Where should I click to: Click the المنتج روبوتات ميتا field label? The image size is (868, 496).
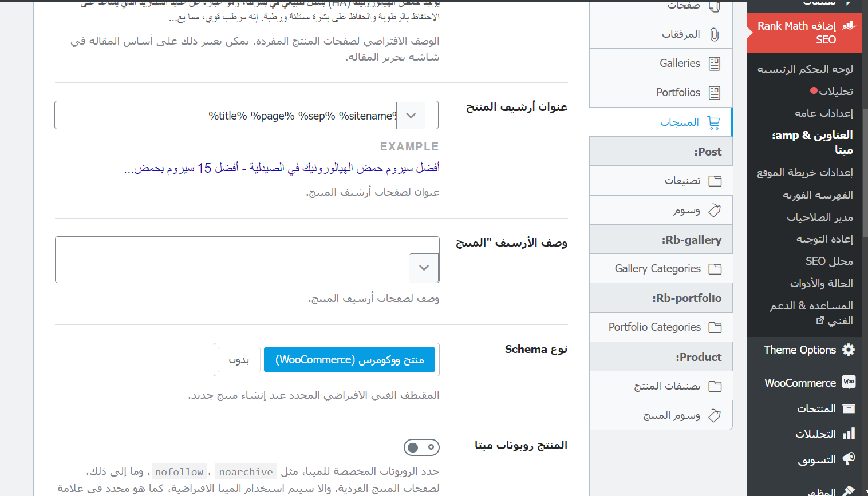coord(521,445)
